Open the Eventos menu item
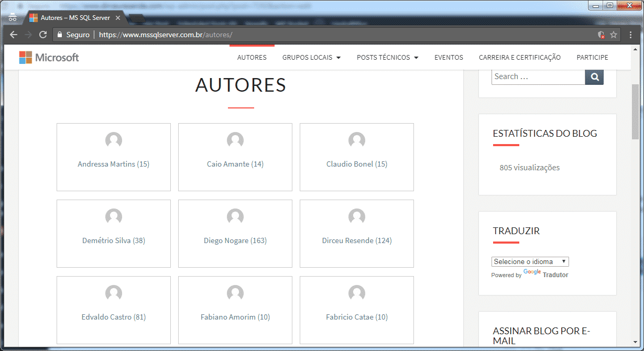Viewport: 644px width, 351px height. pyautogui.click(x=449, y=58)
